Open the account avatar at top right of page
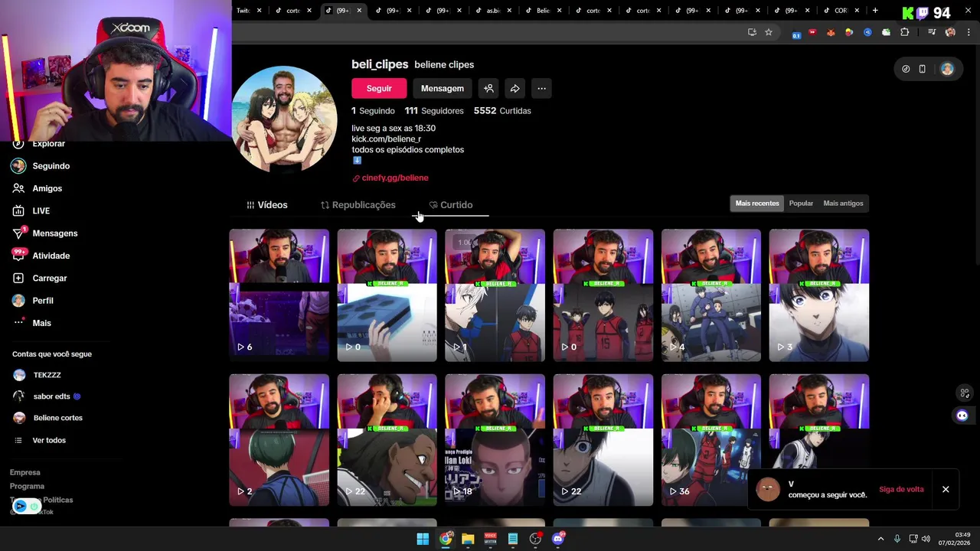The height and width of the screenshot is (551, 980). [948, 69]
